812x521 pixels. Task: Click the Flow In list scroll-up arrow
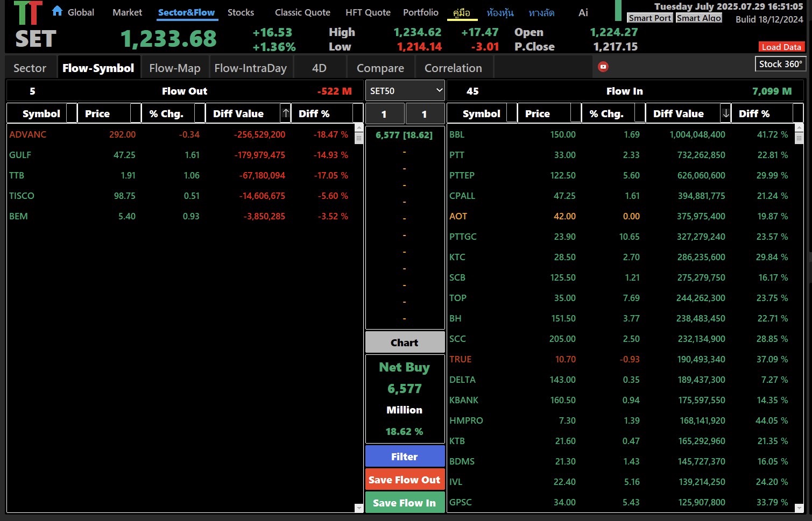click(799, 128)
